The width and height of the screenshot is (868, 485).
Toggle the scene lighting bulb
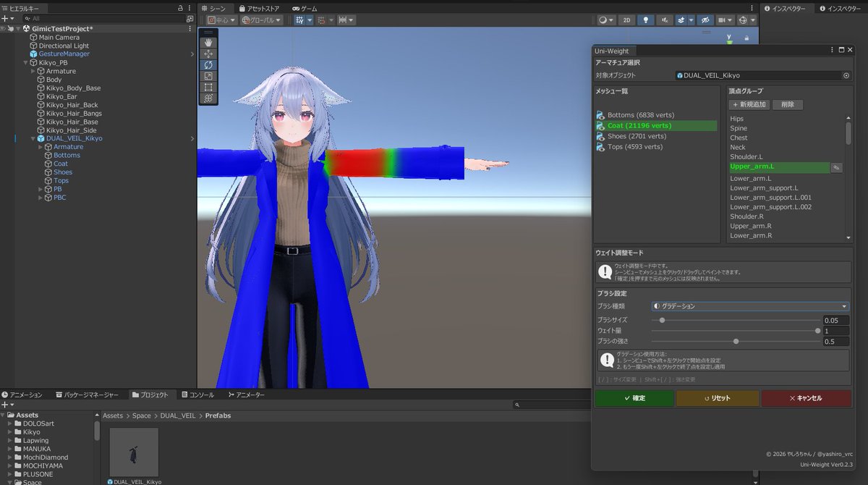(x=644, y=20)
